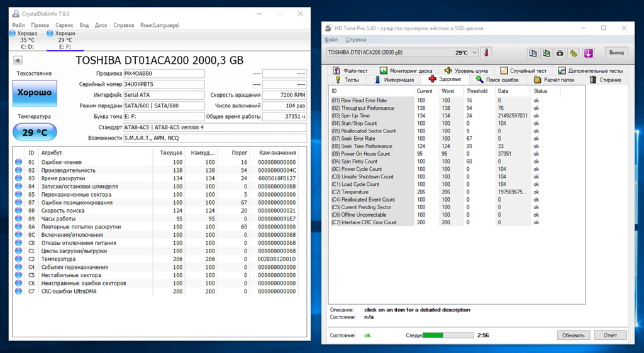Select the (03) Spin Up Time row
Screen dimensions: 644x353
(x=446, y=116)
